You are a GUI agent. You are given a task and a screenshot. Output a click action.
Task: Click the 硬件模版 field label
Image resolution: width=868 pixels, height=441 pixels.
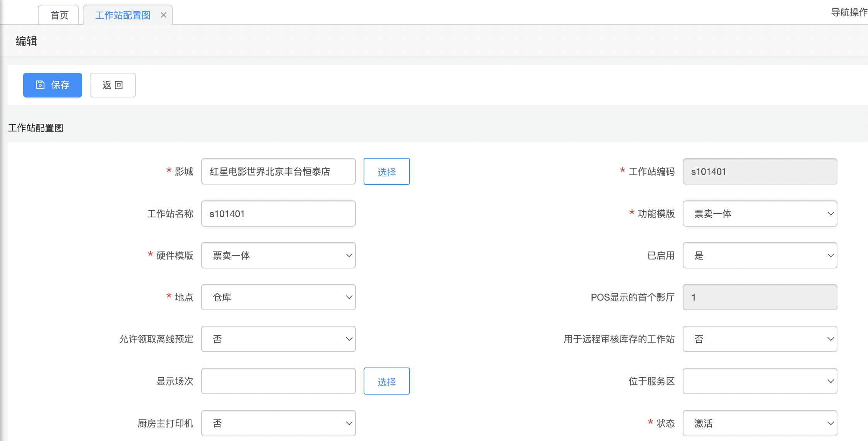pos(174,255)
